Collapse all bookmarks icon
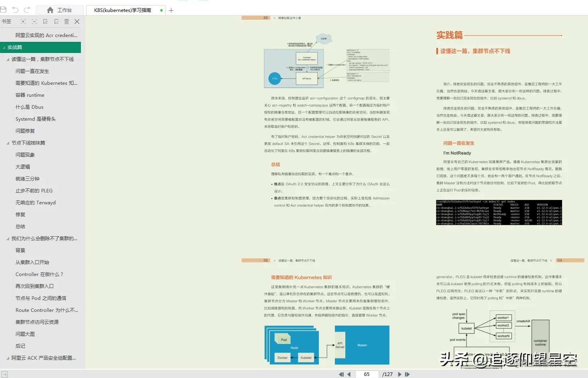The width and height of the screenshot is (588, 378). (x=34, y=22)
